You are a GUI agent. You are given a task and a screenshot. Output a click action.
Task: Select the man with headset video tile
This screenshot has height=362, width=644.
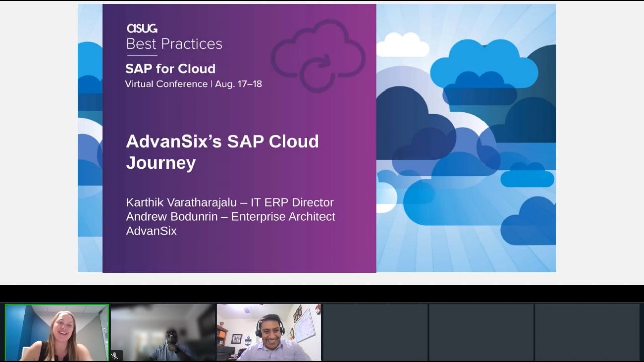click(x=269, y=332)
